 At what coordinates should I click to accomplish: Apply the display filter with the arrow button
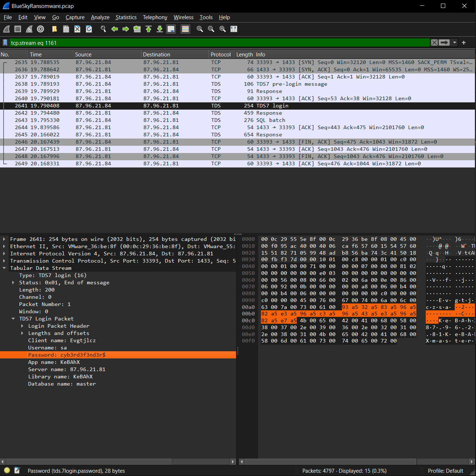pos(445,43)
